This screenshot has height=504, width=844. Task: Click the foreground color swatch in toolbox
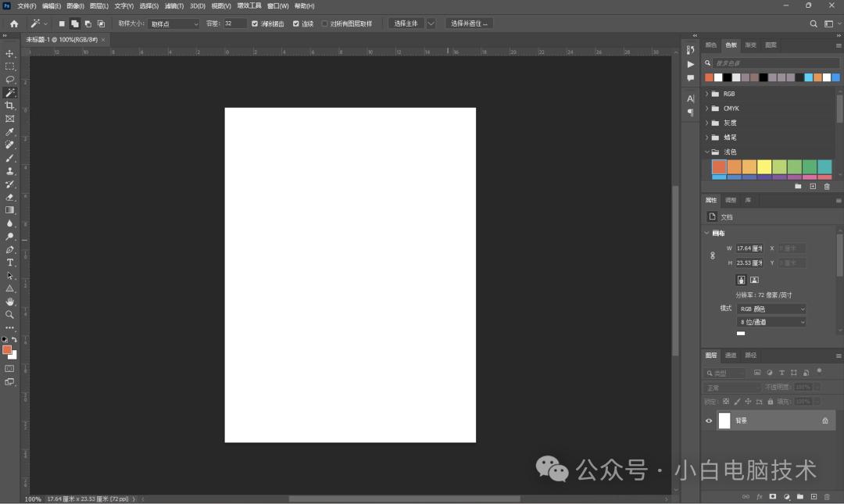tap(6, 349)
